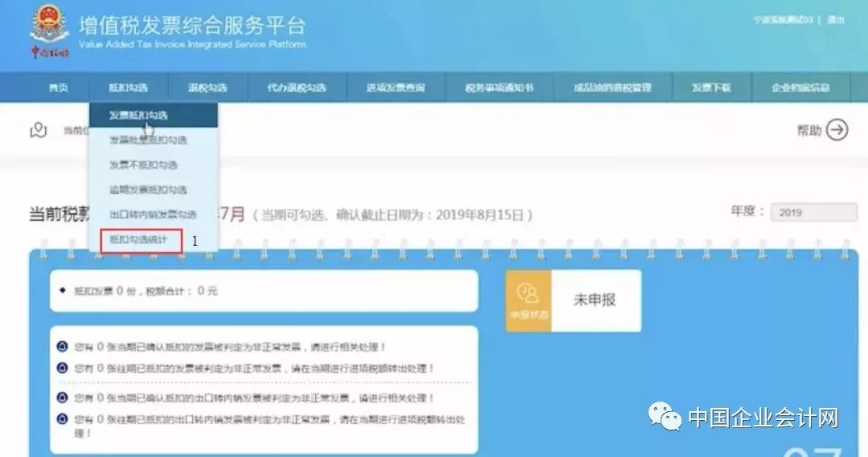Open the 企业档案信息 menu
This screenshot has height=457, width=868.
[x=800, y=88]
